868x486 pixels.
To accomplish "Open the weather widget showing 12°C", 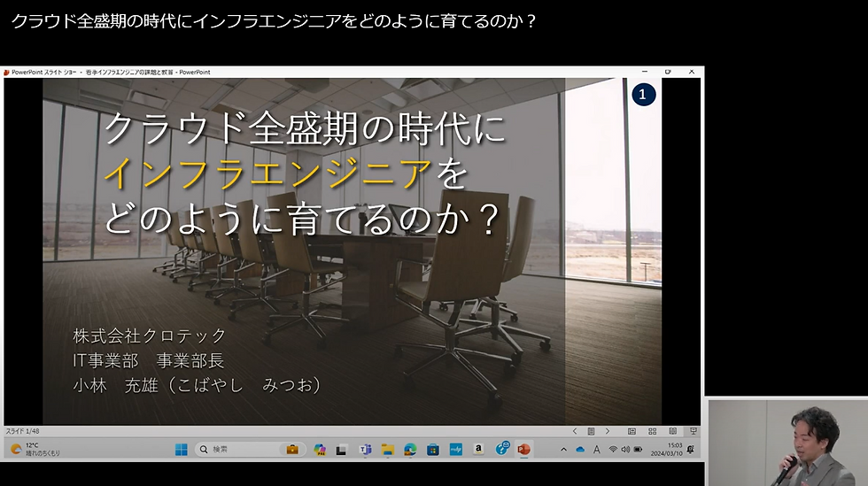I will click(35, 449).
